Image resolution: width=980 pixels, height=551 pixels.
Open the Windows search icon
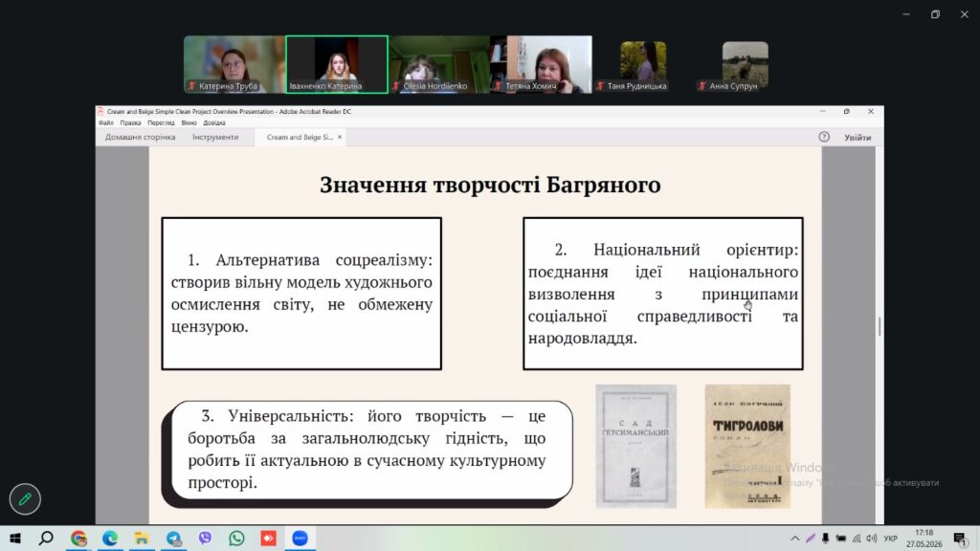(x=46, y=538)
